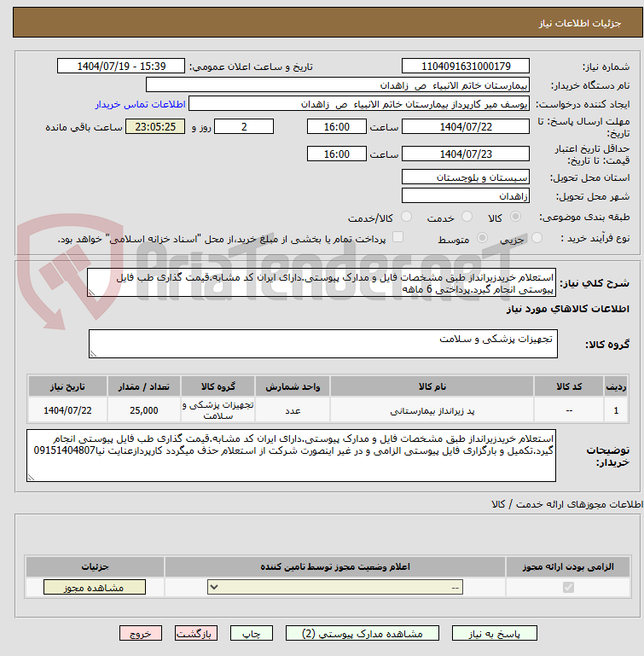Click row number 1 in goods table
Screen dimensions: 644x656
click(616, 410)
